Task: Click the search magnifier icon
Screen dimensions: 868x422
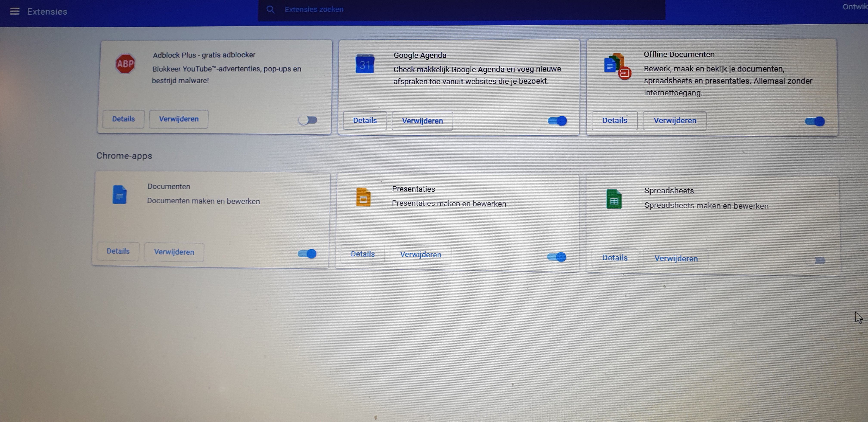Action: (x=270, y=9)
